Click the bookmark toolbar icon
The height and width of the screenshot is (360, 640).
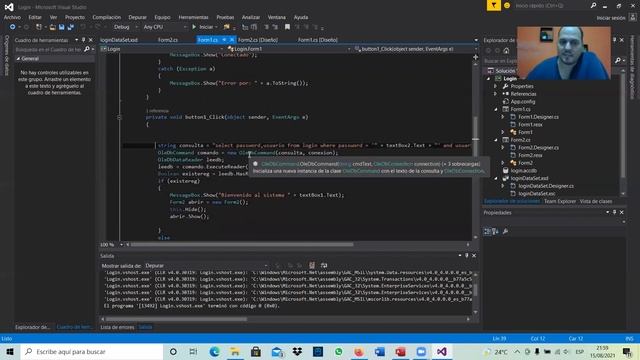point(287,27)
